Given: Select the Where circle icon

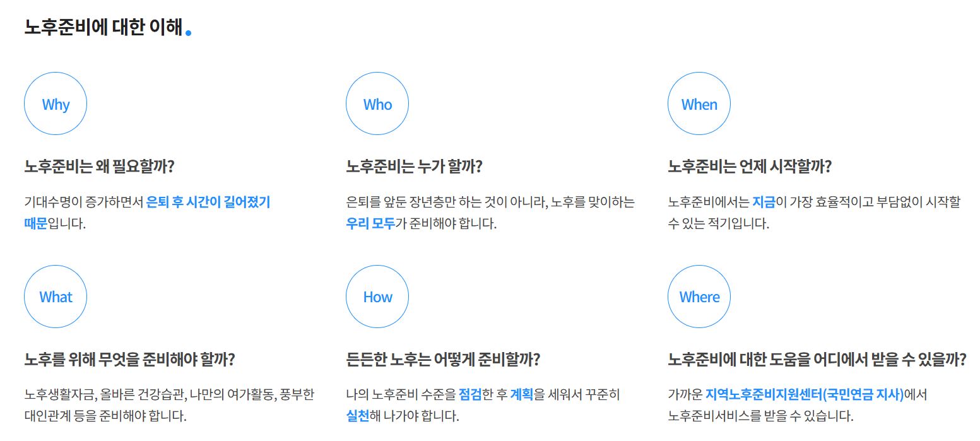Looking at the screenshot, I should coord(699,297).
